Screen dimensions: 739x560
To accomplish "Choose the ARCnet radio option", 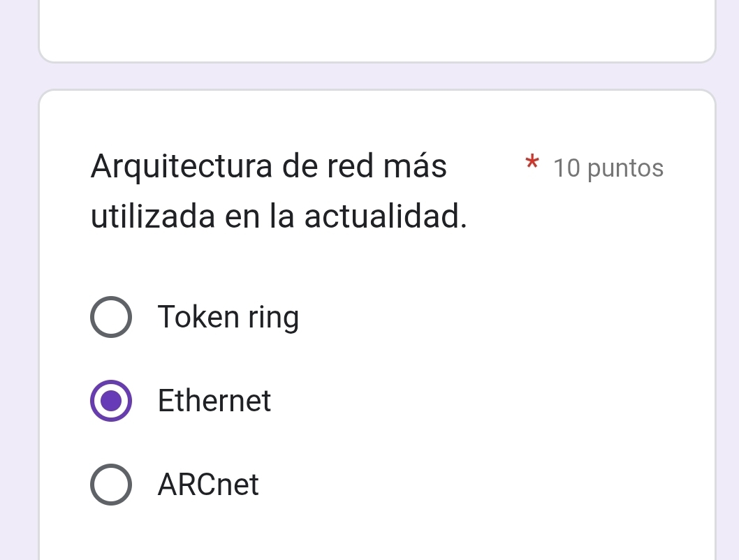I will [x=110, y=484].
